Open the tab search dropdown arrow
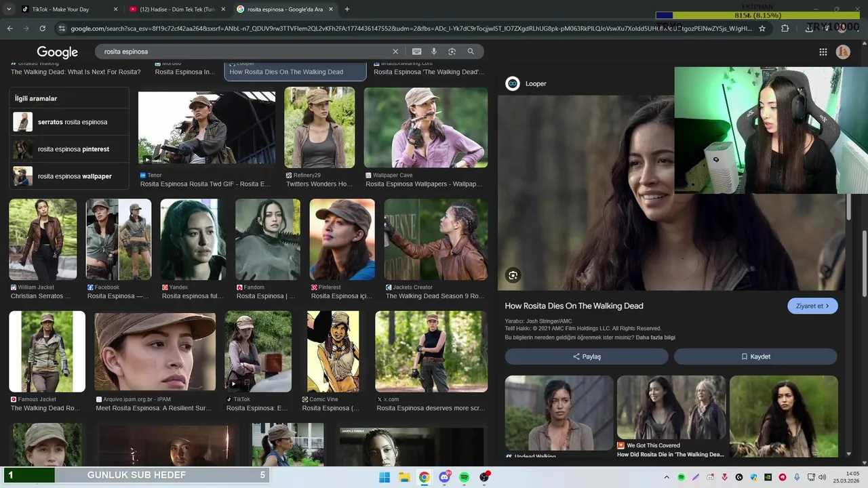This screenshot has height=488, width=868. tap(9, 9)
